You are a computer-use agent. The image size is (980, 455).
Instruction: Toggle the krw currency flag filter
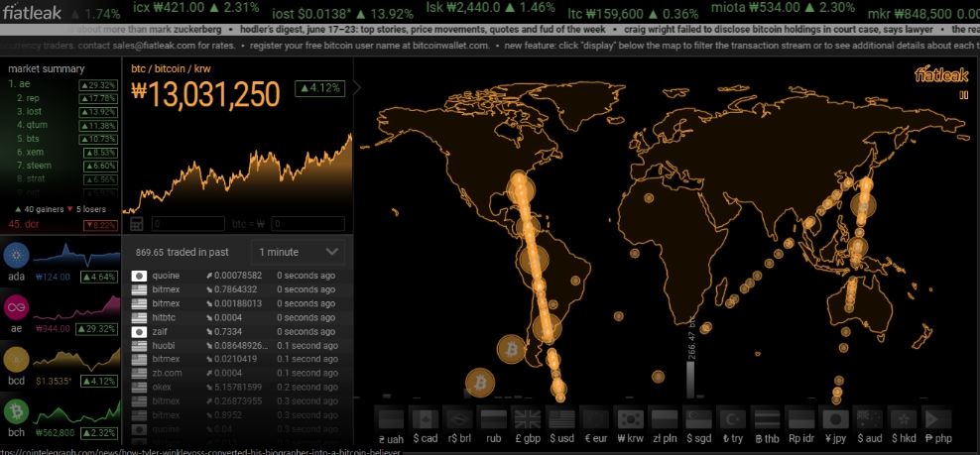630,418
